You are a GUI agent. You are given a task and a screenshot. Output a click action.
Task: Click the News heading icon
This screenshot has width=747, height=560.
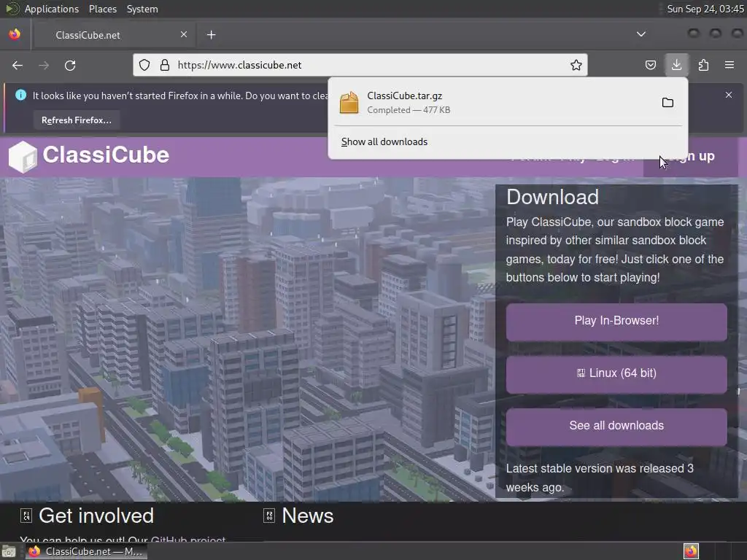click(x=269, y=516)
